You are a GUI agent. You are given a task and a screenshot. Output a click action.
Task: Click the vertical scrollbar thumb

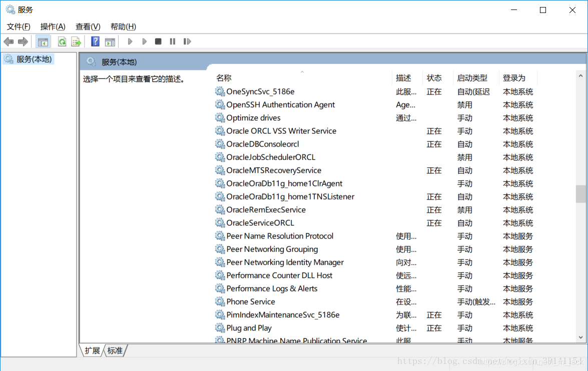(x=580, y=193)
